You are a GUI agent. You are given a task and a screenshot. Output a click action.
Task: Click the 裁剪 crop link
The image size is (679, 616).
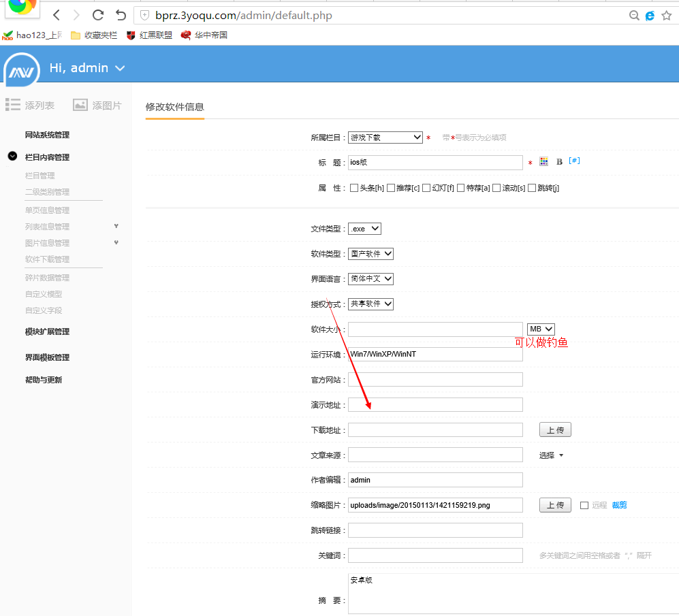coord(619,505)
